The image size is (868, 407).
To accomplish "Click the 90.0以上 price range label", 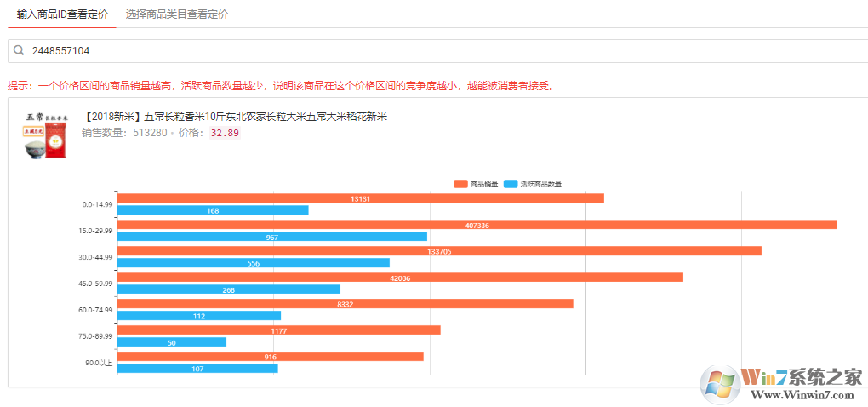I will click(100, 363).
